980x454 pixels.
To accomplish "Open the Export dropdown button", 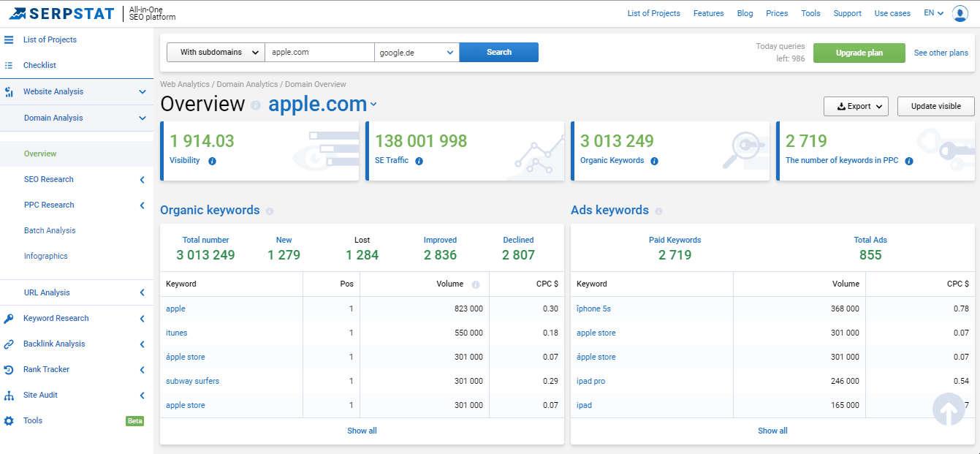I will pyautogui.click(x=856, y=106).
